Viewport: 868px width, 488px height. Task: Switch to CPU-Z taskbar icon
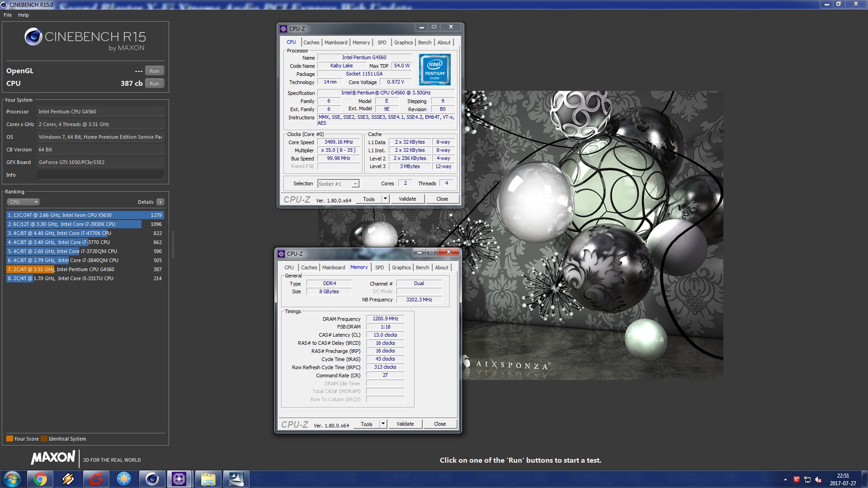[x=179, y=479]
